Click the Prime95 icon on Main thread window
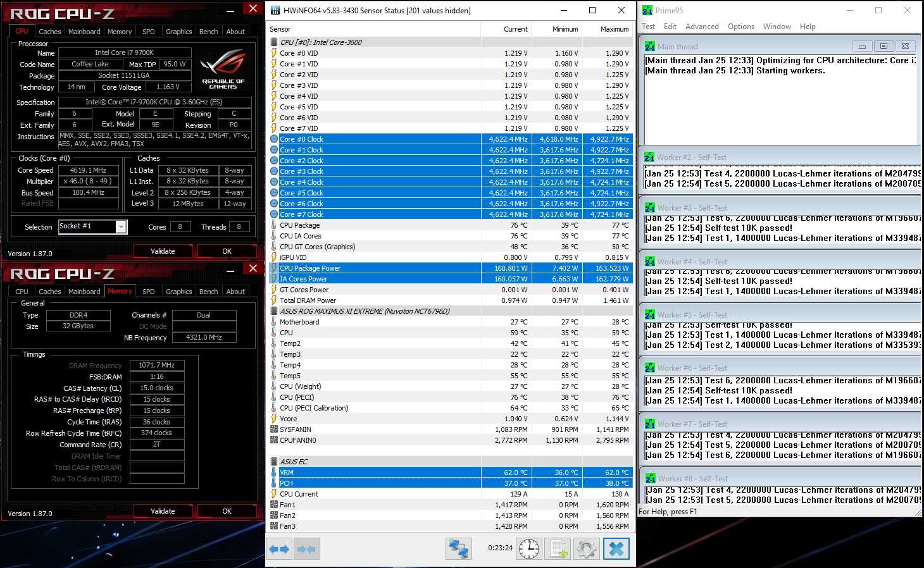The image size is (924, 568). (650, 46)
